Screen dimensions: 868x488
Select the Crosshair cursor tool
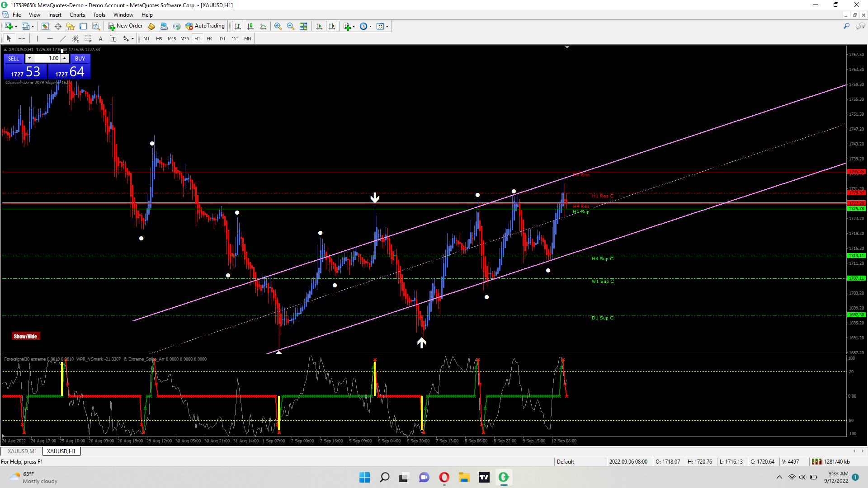(x=22, y=39)
